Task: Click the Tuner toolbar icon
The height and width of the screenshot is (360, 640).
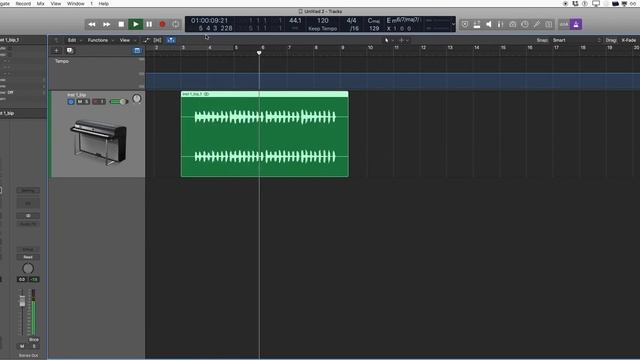Action: [477, 24]
